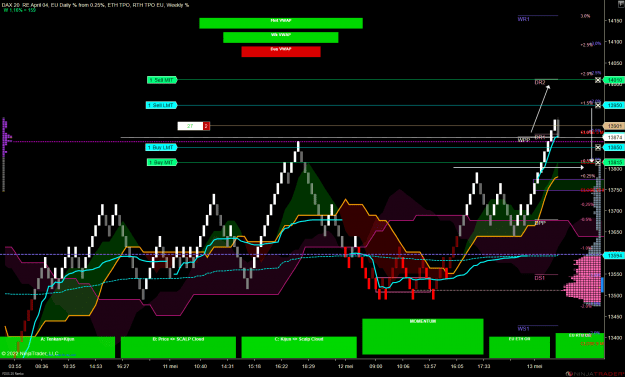
Task: Click the 12 mei date label on time axis
Action: click(345, 366)
